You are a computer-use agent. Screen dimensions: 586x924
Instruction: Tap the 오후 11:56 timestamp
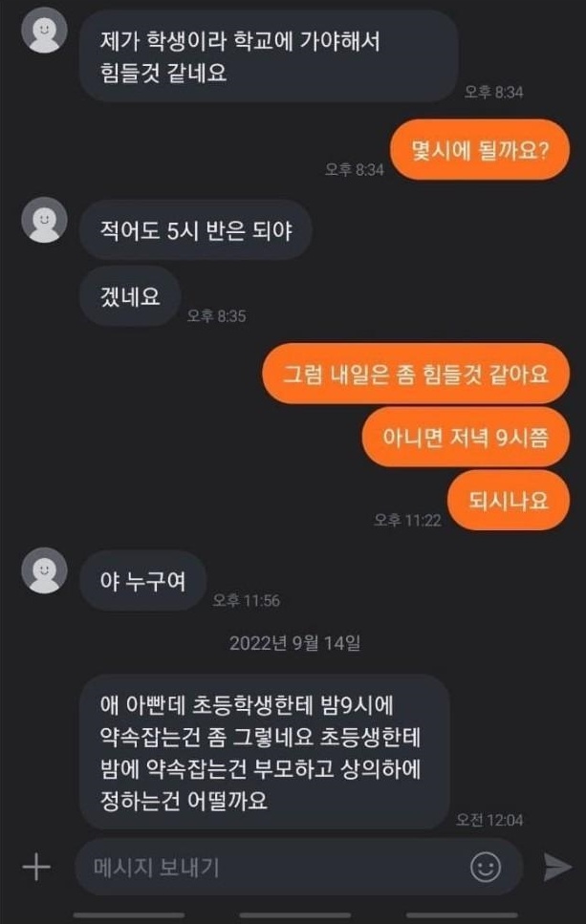tap(246, 600)
